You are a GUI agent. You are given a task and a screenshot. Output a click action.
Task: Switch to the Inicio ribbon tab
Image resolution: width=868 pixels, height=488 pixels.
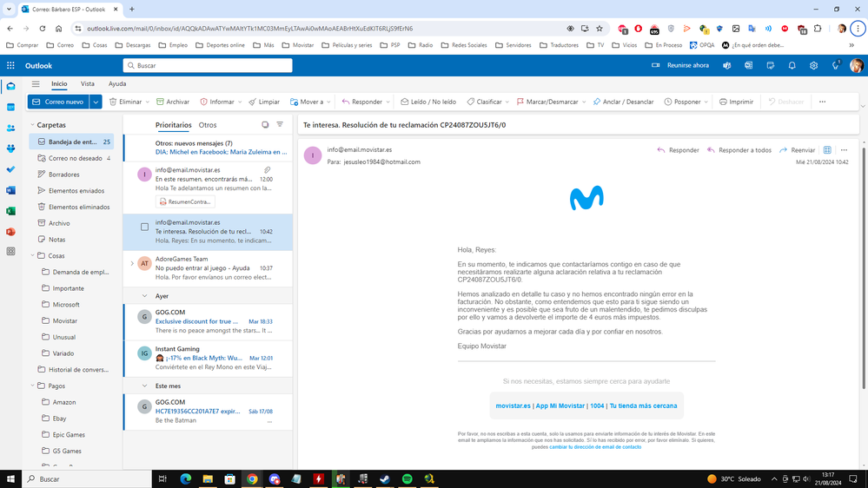[x=59, y=84]
